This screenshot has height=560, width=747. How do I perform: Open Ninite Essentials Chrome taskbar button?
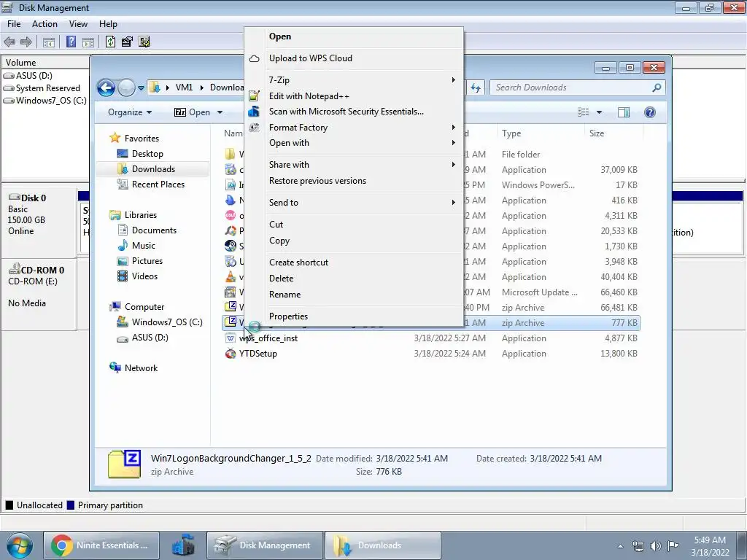coord(101,545)
